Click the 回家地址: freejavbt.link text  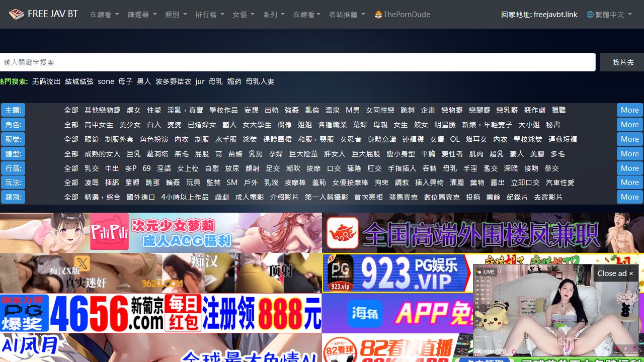pos(539,15)
